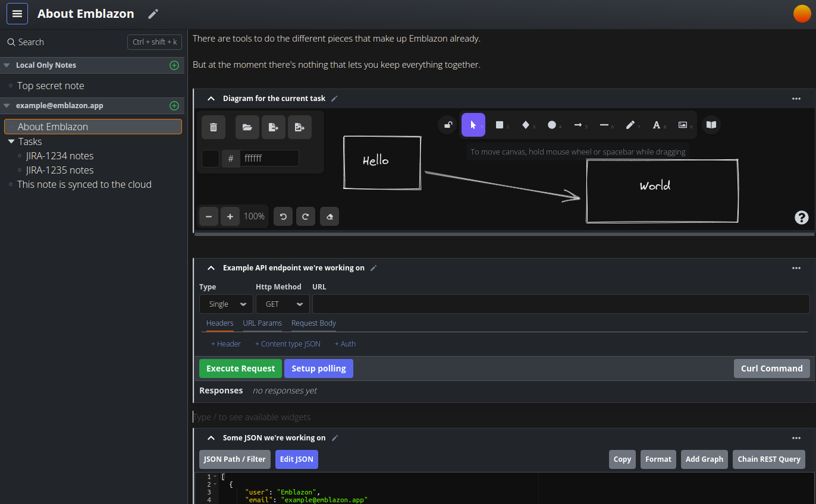Open the color swatch next to ffffff

click(211, 158)
